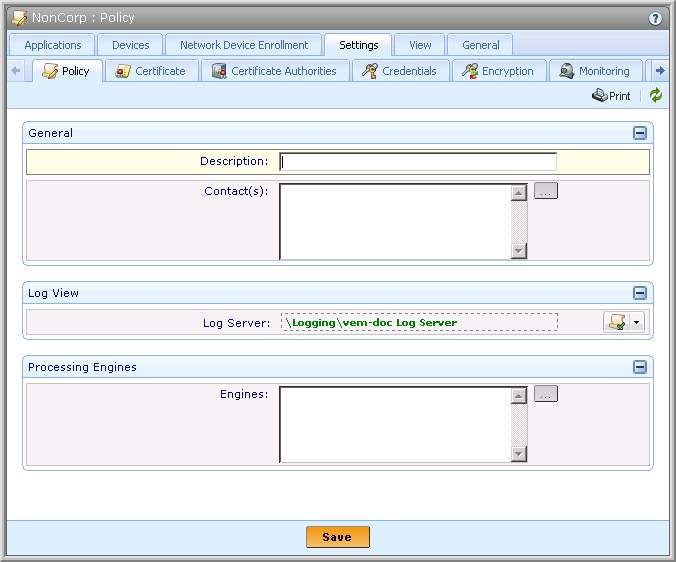
Task: Click the Save button
Action: pos(337,537)
